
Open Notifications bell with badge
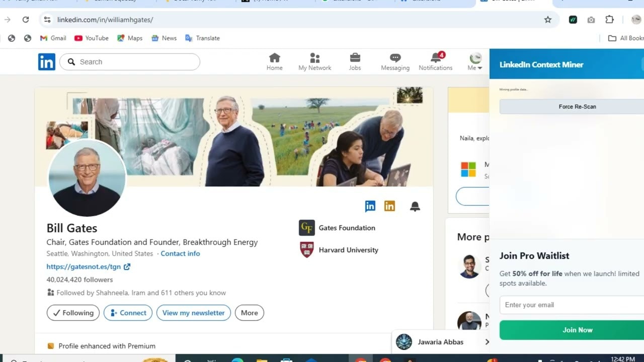[x=436, y=62]
